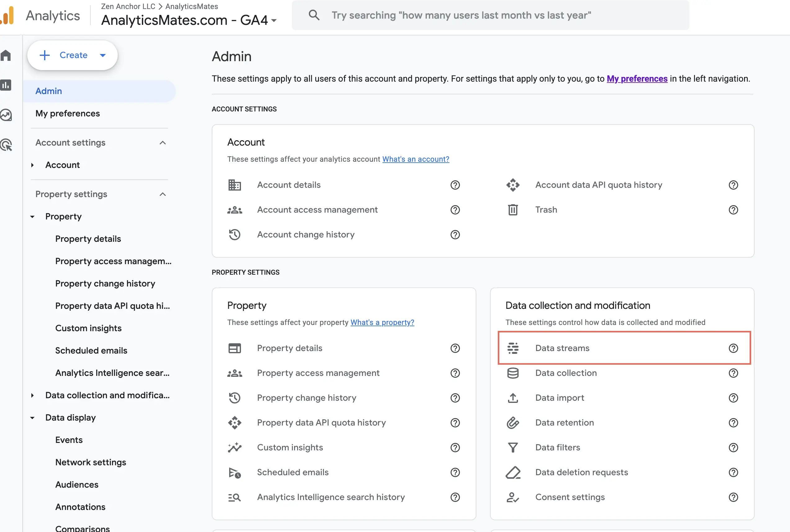Open the Reports bar-chart icon in left rail
Screen dimensions: 790x532
6,85
